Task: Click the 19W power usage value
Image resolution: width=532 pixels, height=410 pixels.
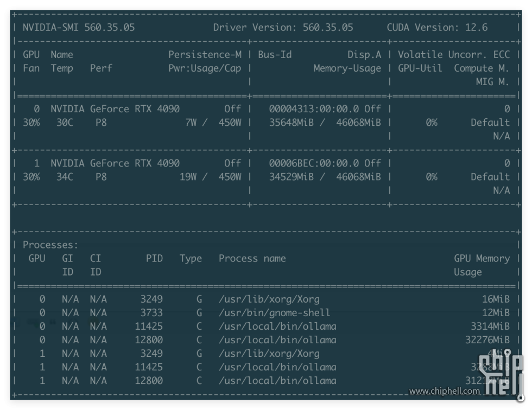Action: point(188,177)
